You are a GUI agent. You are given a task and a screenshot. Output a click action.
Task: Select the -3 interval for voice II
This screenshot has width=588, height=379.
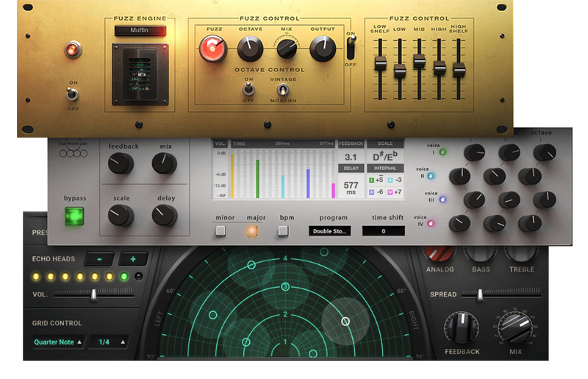tap(395, 180)
